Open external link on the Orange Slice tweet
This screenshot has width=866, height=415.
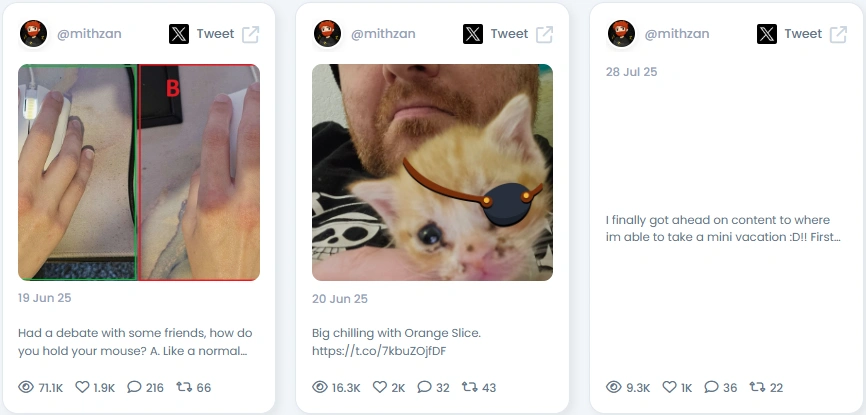(x=545, y=34)
